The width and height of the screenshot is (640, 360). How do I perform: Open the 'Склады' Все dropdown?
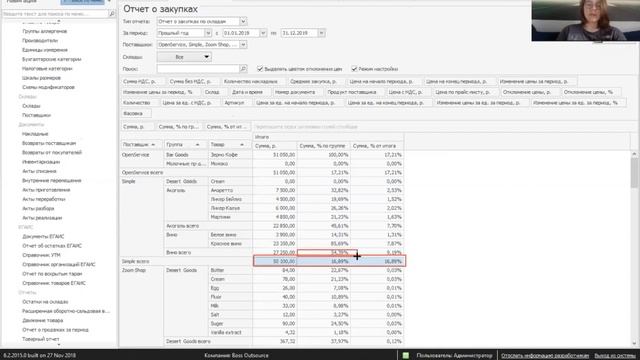click(x=184, y=57)
